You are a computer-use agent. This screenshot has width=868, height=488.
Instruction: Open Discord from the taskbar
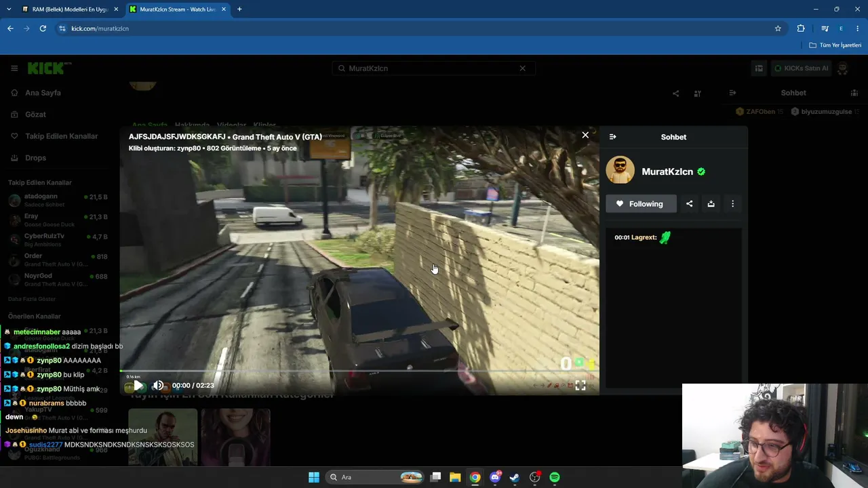tap(495, 477)
